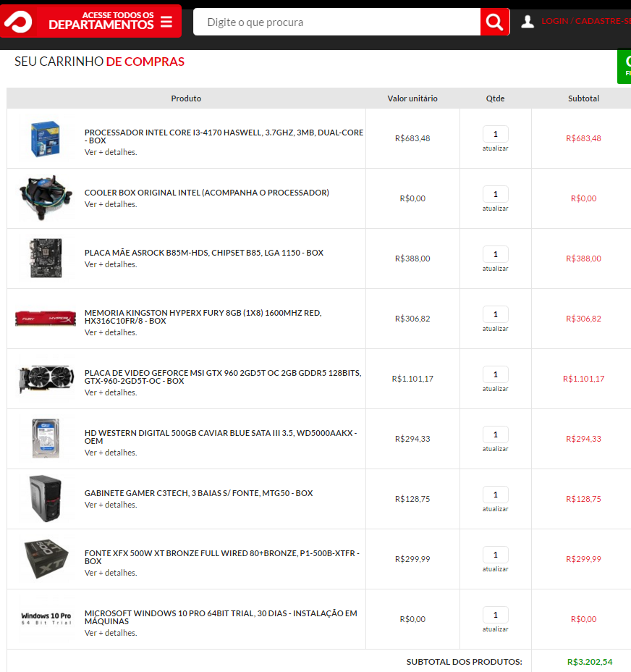Select quantity field for Kingston memory row
The height and width of the screenshot is (672, 631).
click(496, 314)
